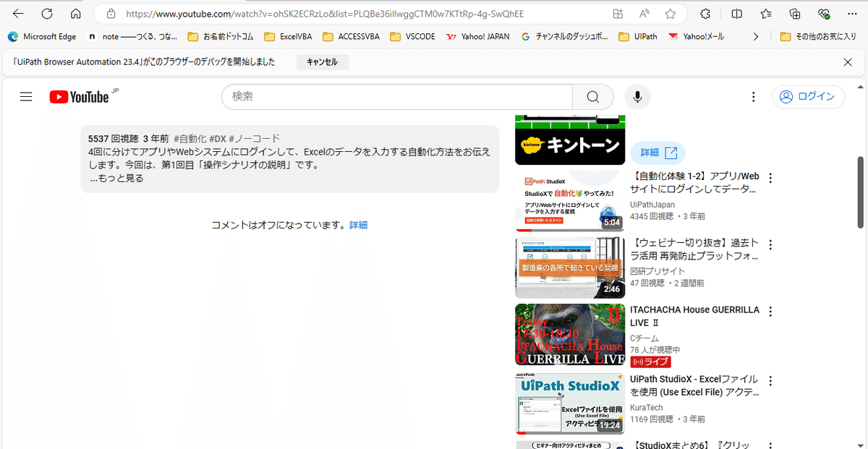Reload the page with refresh icon
Image resolution: width=868 pixels, height=449 pixels.
pyautogui.click(x=47, y=14)
